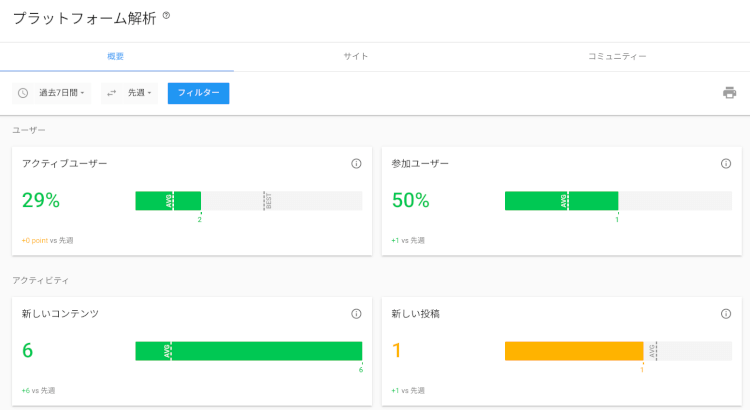
Task: Click the 29% active users value
Action: point(41,201)
